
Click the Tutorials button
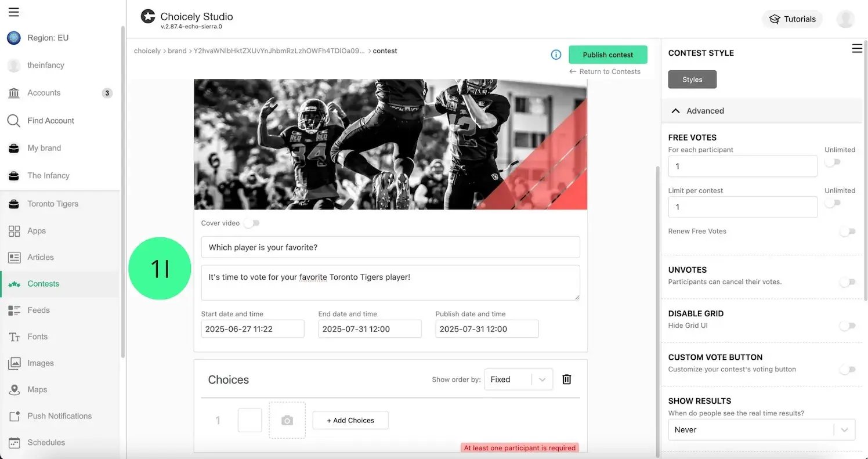point(792,19)
